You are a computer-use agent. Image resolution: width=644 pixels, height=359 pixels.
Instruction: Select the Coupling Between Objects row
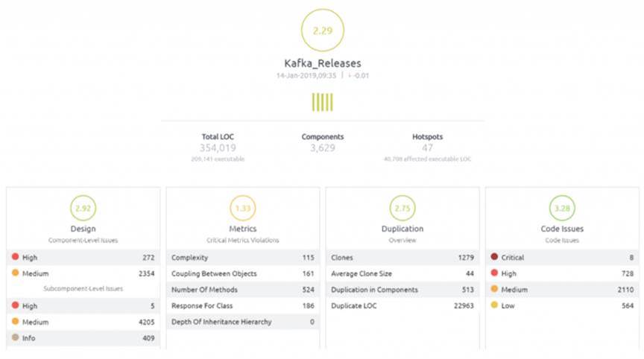(242, 274)
